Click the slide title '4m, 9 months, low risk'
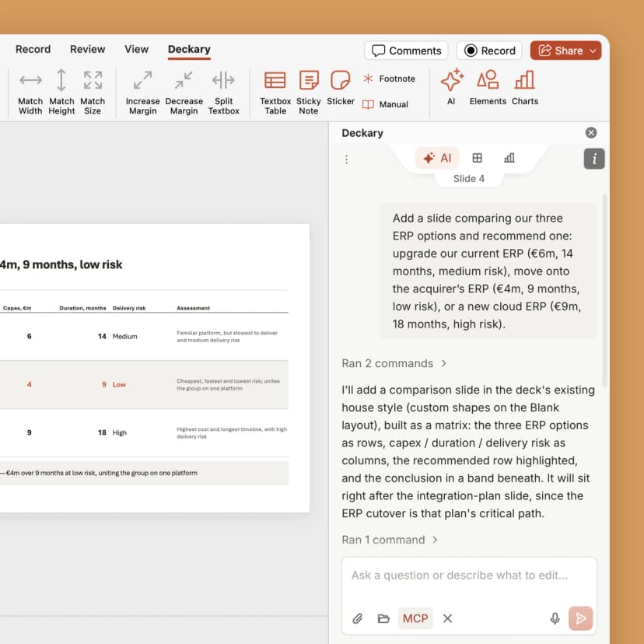Image resolution: width=644 pixels, height=644 pixels. point(61,264)
